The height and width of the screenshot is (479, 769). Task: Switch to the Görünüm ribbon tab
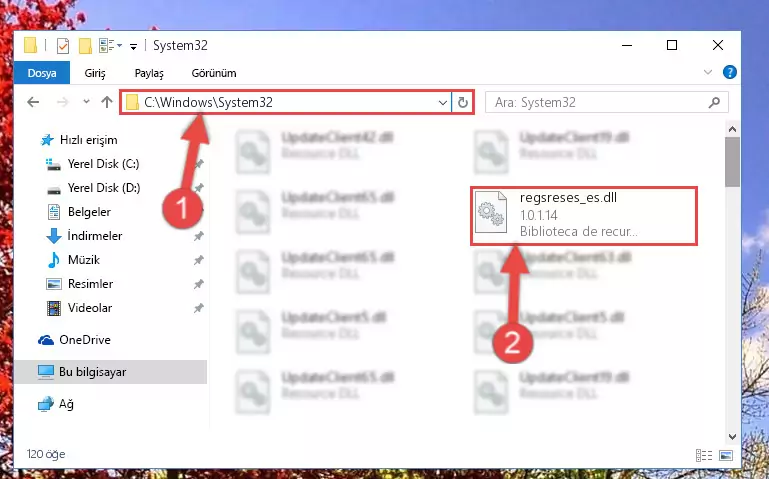214,73
